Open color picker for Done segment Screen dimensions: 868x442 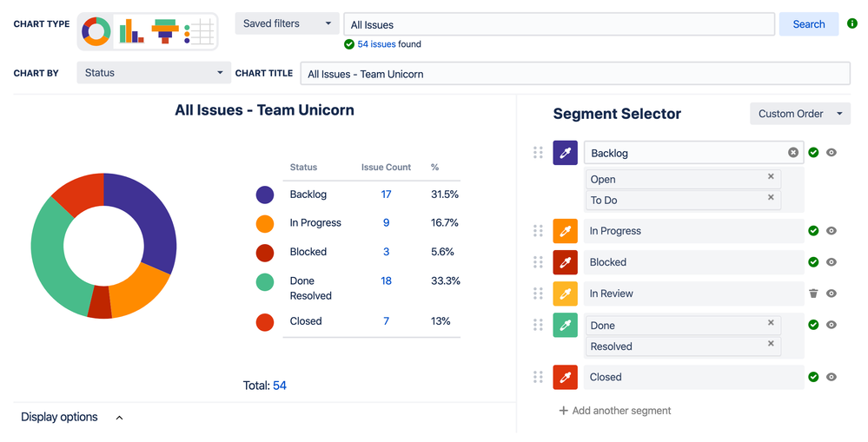[565, 325]
